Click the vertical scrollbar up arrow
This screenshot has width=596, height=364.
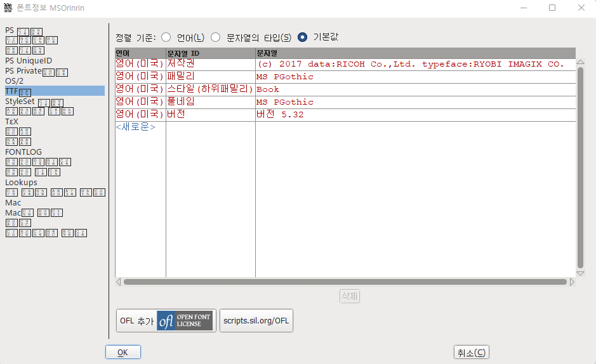tap(580, 62)
